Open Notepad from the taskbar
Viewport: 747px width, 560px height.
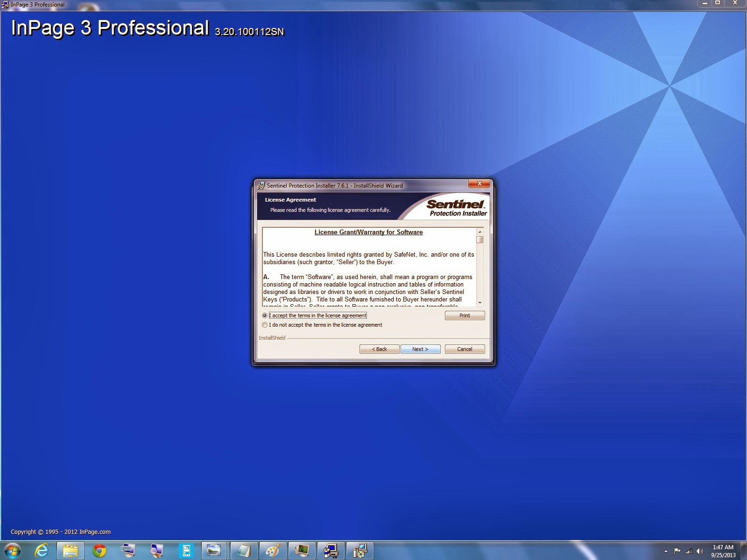click(x=244, y=551)
